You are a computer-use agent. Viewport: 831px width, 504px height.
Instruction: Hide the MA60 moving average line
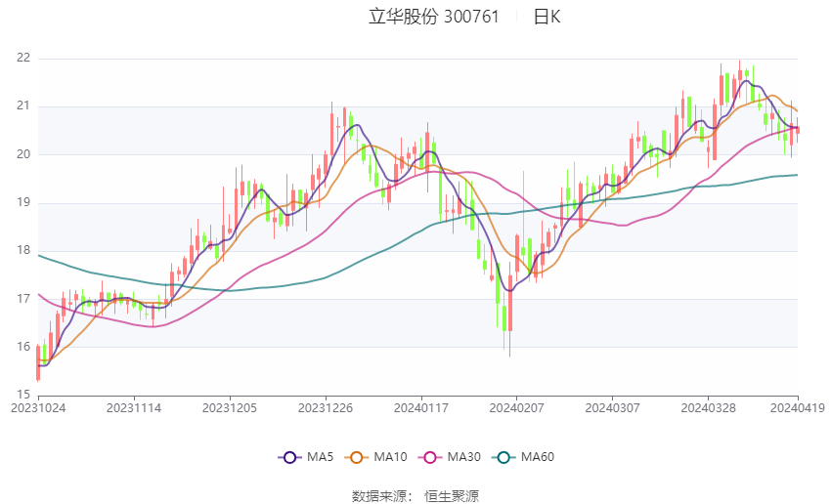(x=523, y=457)
